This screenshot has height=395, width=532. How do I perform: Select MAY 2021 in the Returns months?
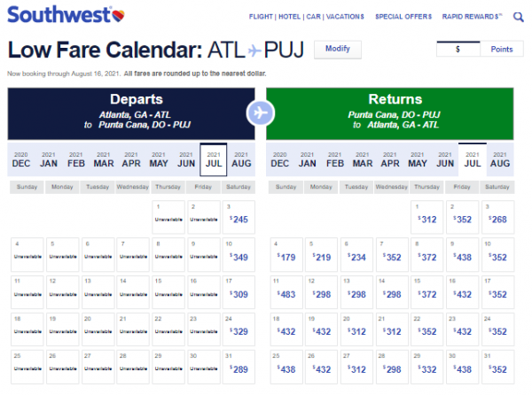(x=418, y=159)
